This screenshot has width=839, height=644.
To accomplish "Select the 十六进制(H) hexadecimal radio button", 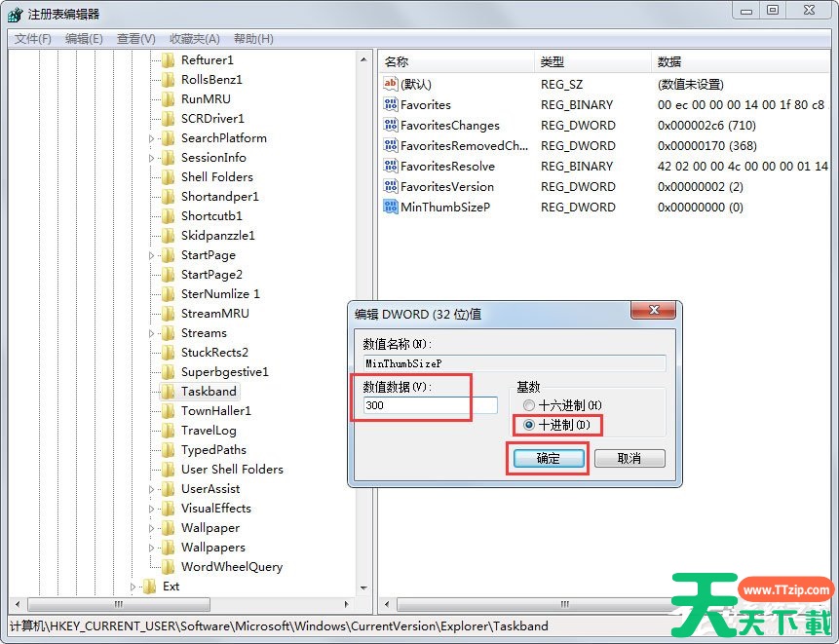I will tap(529, 405).
